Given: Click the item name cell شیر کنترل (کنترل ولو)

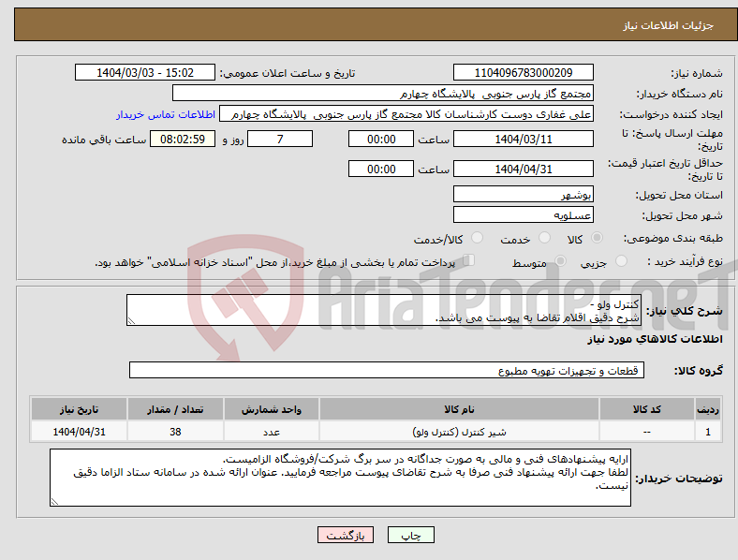Looking at the screenshot, I should coord(459,432).
